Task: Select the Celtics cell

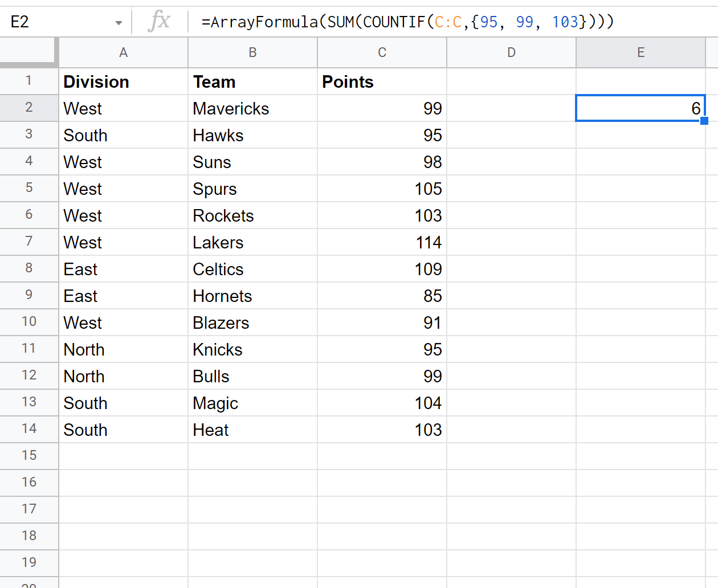Action: coord(252,269)
